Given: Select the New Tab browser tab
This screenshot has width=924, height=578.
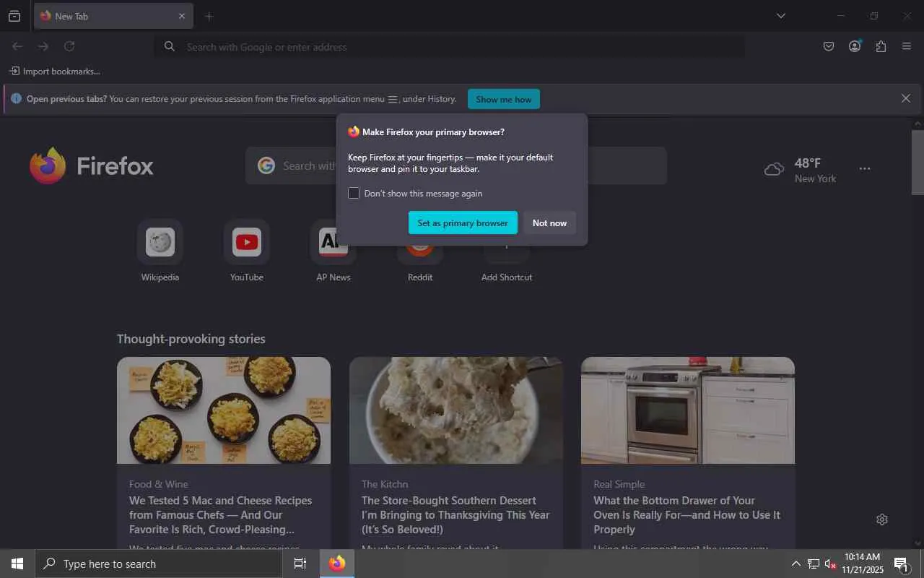Looking at the screenshot, I should click(113, 16).
